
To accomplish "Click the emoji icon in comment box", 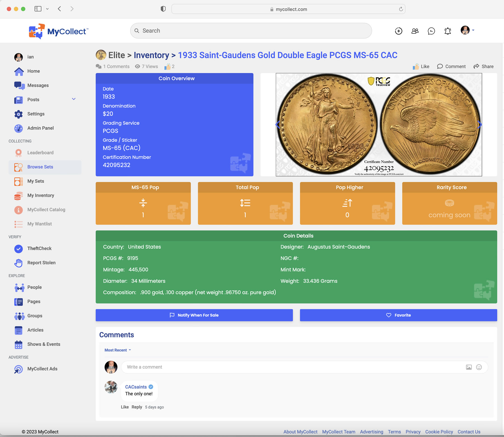I will (479, 367).
